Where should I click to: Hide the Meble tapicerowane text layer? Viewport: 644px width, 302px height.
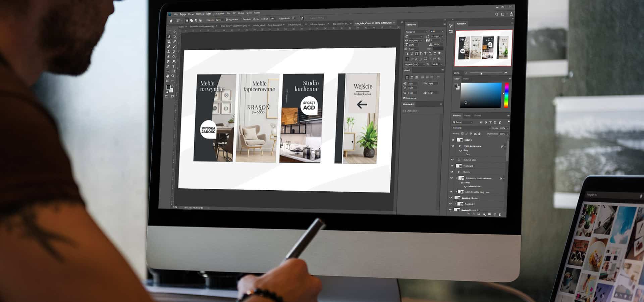click(x=453, y=146)
